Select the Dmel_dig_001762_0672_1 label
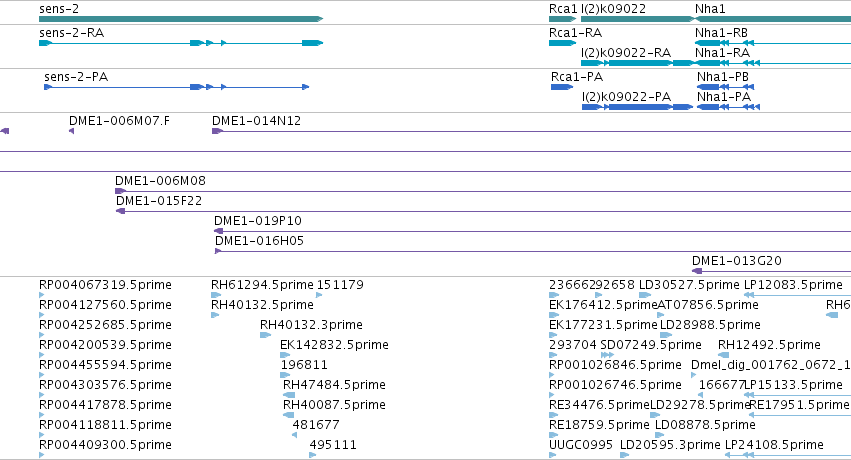 coord(771,365)
